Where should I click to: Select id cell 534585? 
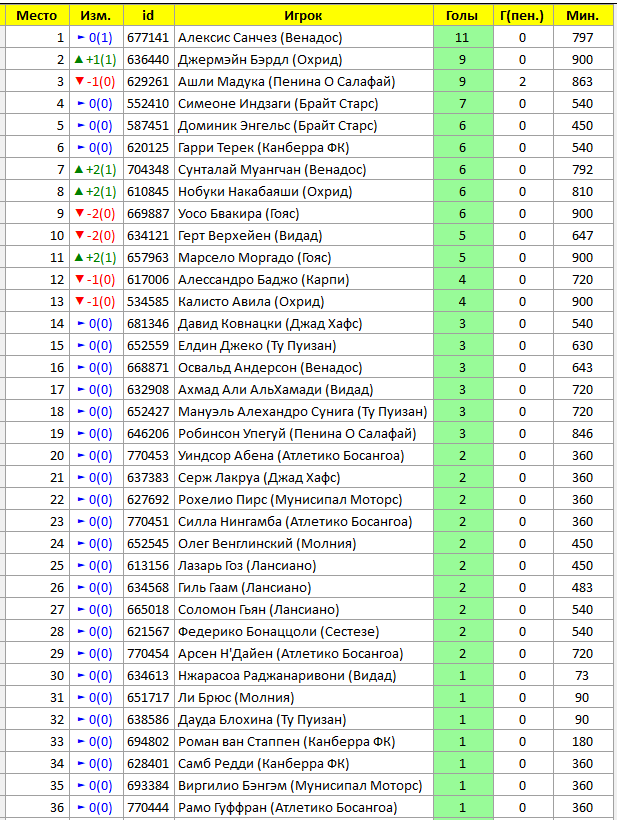click(x=148, y=301)
